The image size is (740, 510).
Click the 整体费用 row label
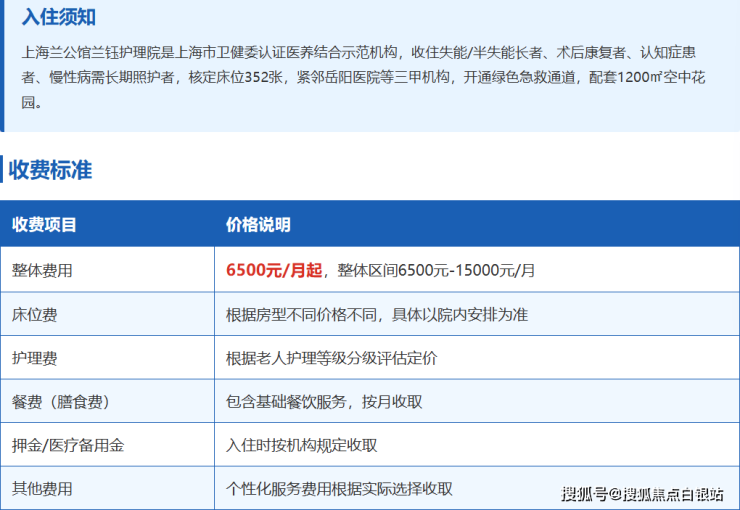[42, 270]
